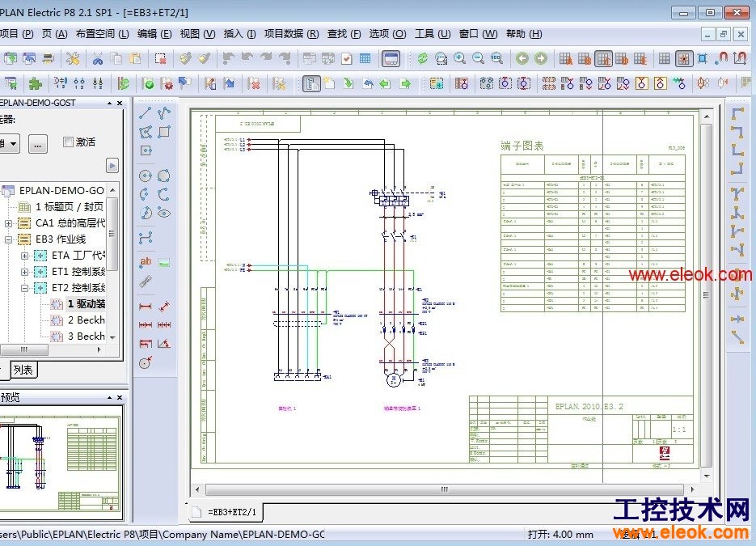Click the zoom window area icon

pyautogui.click(x=441, y=59)
